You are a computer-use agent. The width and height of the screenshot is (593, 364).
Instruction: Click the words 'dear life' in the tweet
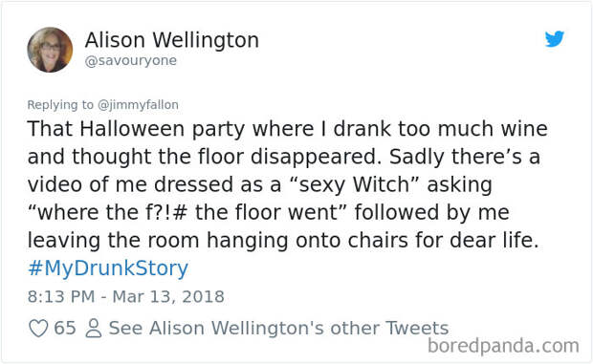[494, 240]
